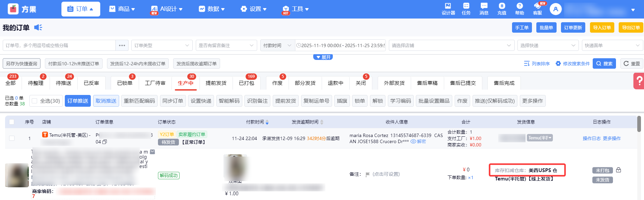Open the 订单类型 dropdown
This screenshot has height=200, width=644.
(162, 45)
